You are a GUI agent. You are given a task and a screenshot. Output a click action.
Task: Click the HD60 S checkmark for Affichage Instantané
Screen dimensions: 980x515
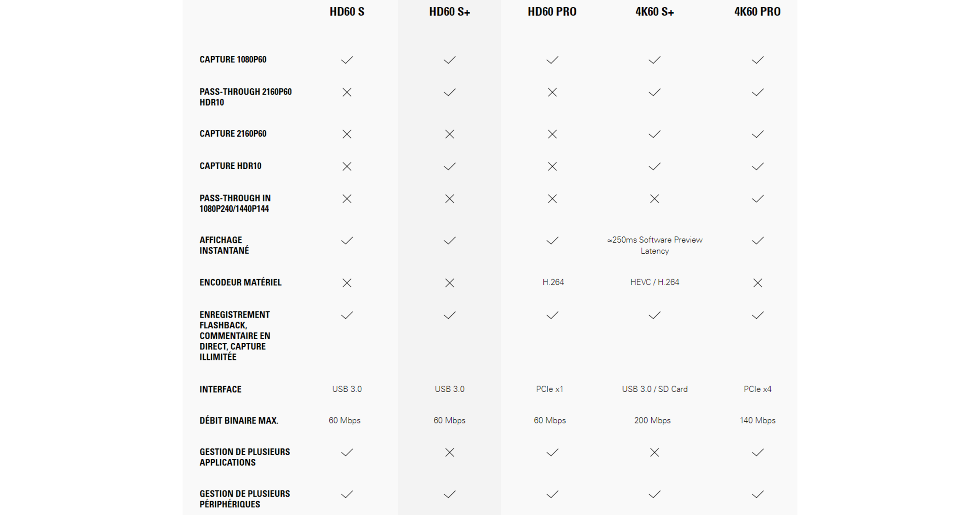click(x=347, y=241)
